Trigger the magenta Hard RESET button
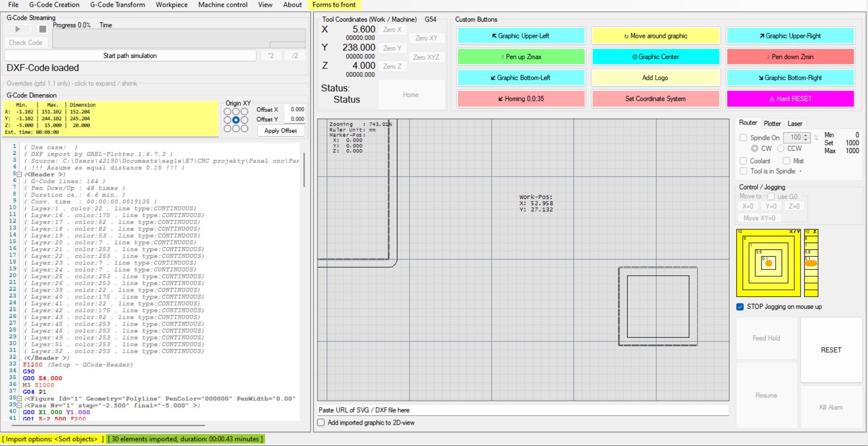This screenshot has width=868, height=446. [790, 99]
